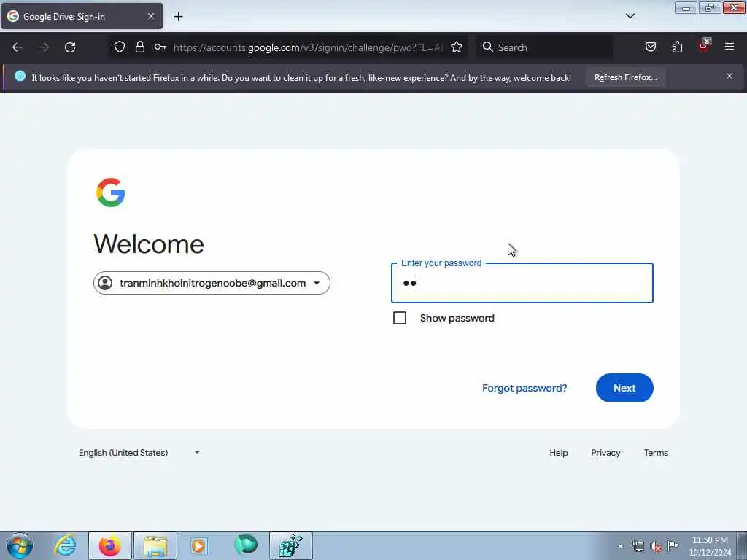
Task: Go back to the previous page
Action: tap(18, 47)
